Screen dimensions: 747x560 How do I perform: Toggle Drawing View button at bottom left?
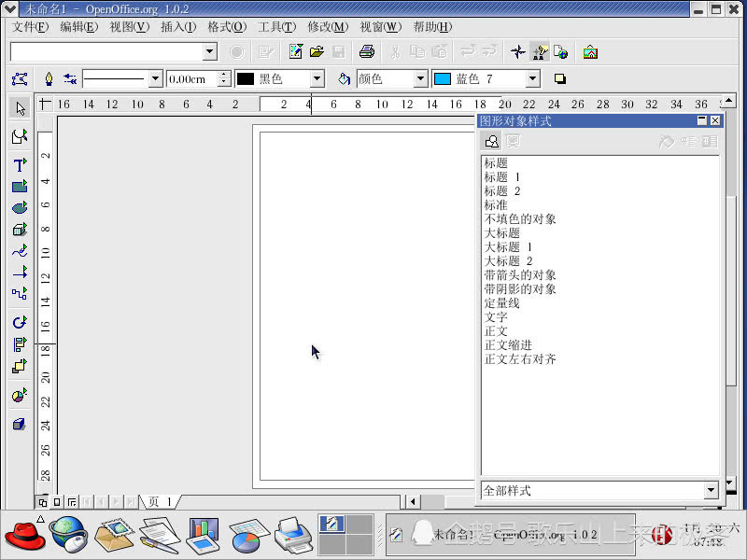[x=42, y=502]
